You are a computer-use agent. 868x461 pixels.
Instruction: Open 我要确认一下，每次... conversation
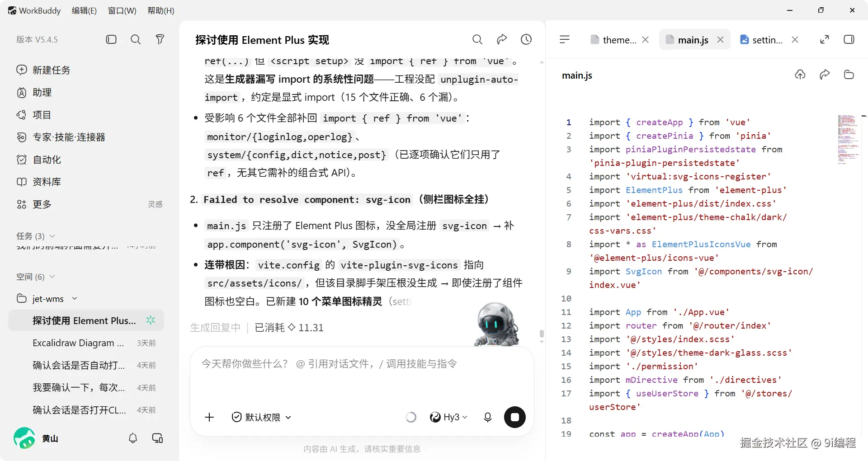[86, 388]
